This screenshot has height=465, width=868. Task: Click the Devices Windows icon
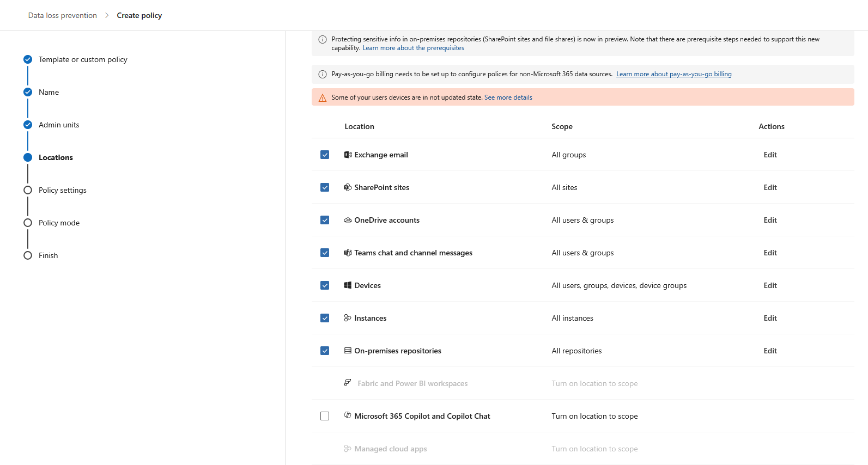pos(348,285)
